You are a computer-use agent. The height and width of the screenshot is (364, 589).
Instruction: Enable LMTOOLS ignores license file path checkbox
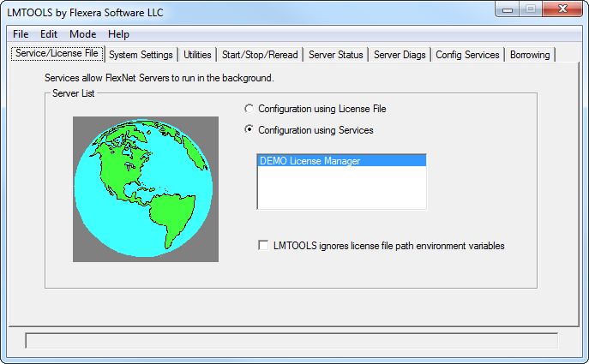click(264, 246)
